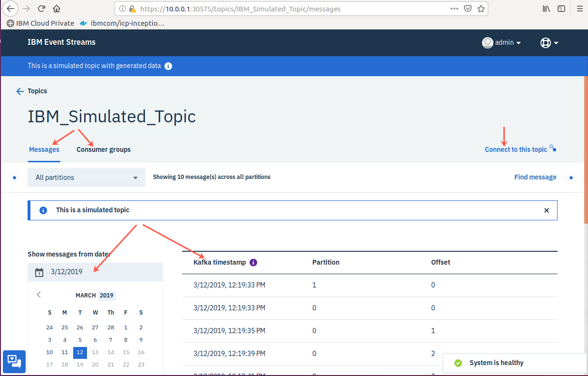Open the admin user dropdown
Viewport: 588px width, 376px height.
point(501,42)
